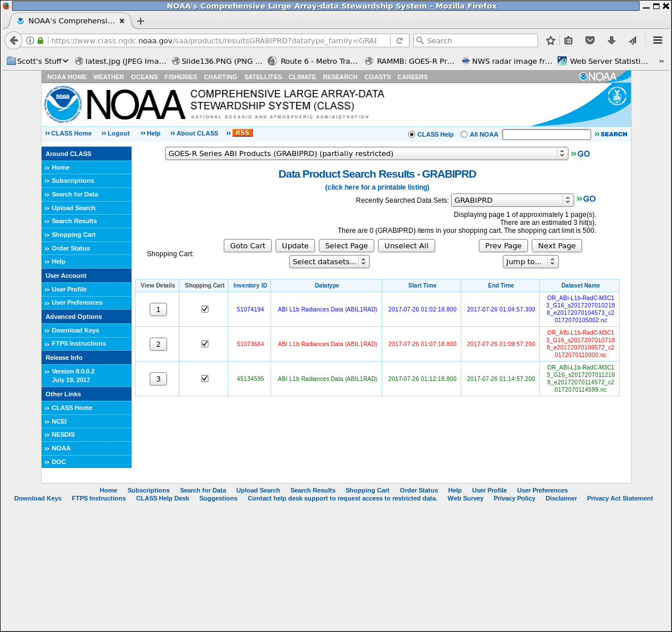The width and height of the screenshot is (672, 632).
Task: Open site information icon in address bar
Action: click(x=30, y=40)
